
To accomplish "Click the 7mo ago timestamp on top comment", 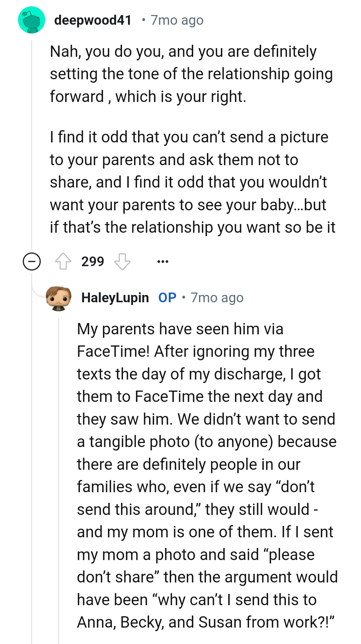I will point(177,20).
